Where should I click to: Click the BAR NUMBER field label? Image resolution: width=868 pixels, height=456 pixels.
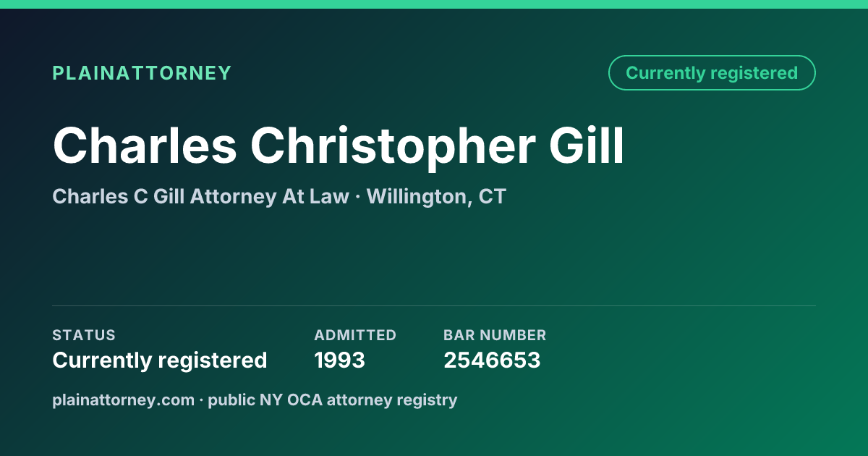(495, 335)
